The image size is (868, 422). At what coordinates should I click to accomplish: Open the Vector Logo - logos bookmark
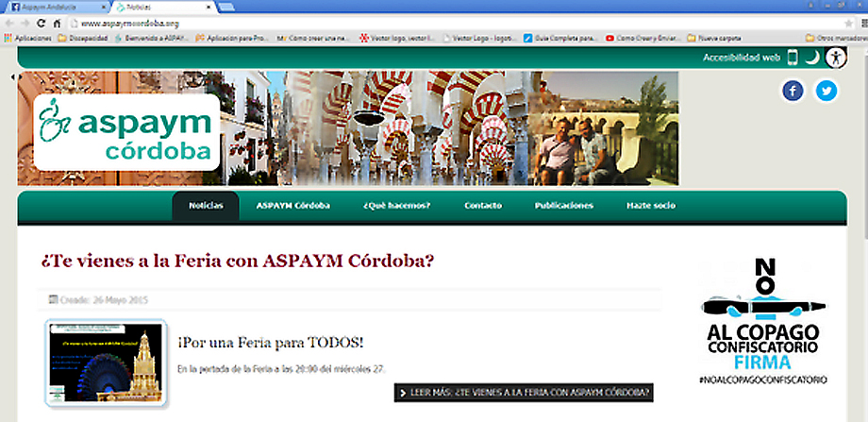click(480, 38)
